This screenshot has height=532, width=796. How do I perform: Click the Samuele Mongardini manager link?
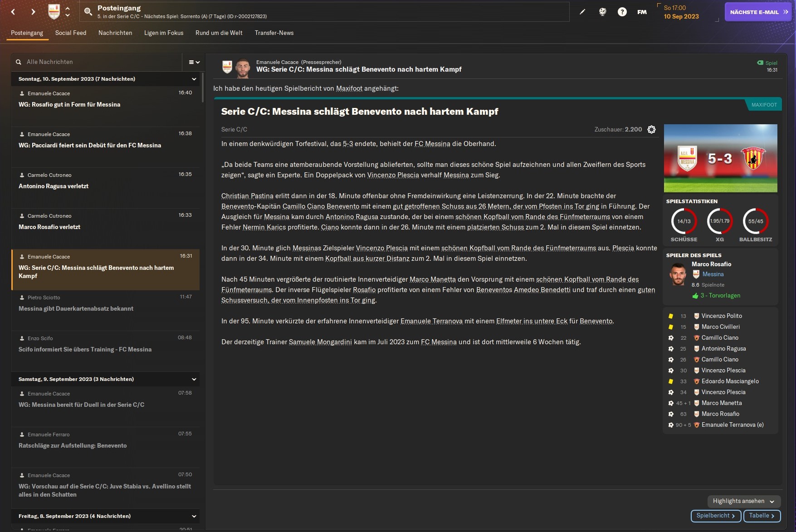tap(320, 342)
